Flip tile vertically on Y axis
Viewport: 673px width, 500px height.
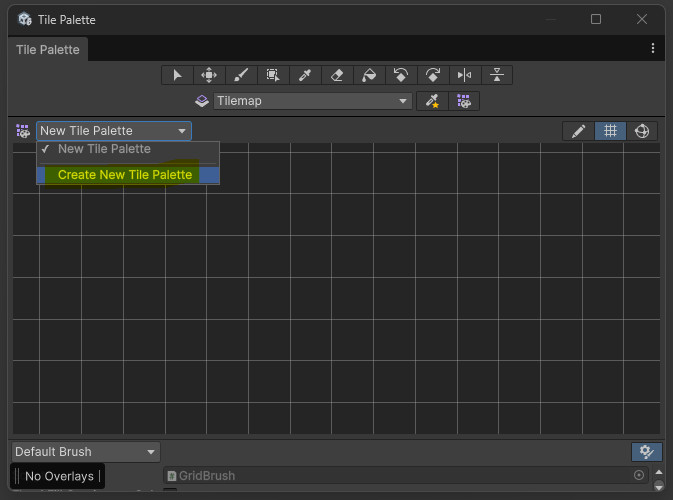click(497, 75)
